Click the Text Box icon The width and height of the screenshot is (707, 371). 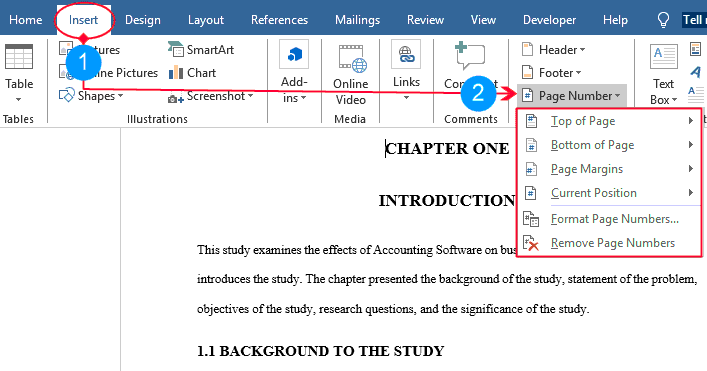point(663,57)
